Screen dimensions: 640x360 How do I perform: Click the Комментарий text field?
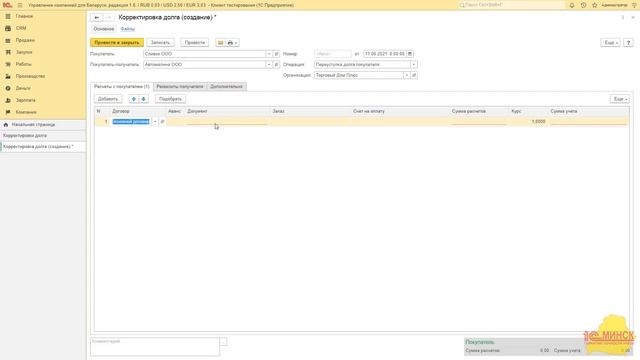(x=155, y=347)
